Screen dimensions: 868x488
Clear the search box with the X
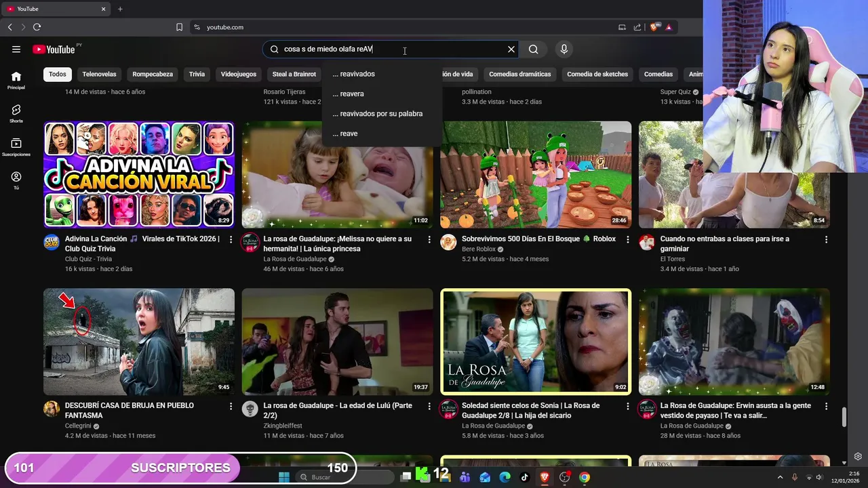pyautogui.click(x=511, y=49)
